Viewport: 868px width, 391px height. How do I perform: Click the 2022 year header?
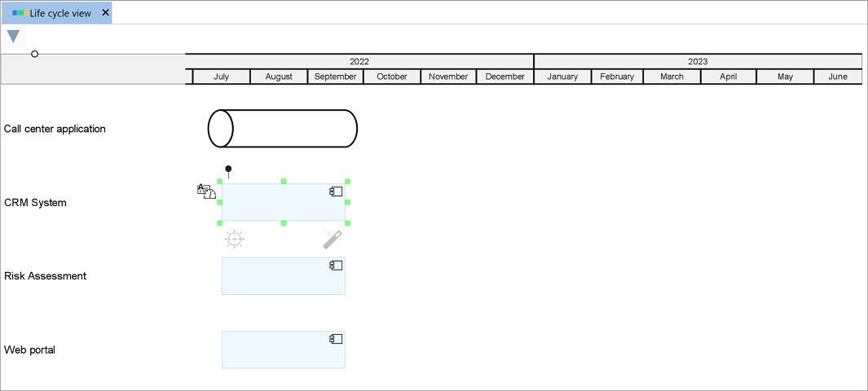359,61
